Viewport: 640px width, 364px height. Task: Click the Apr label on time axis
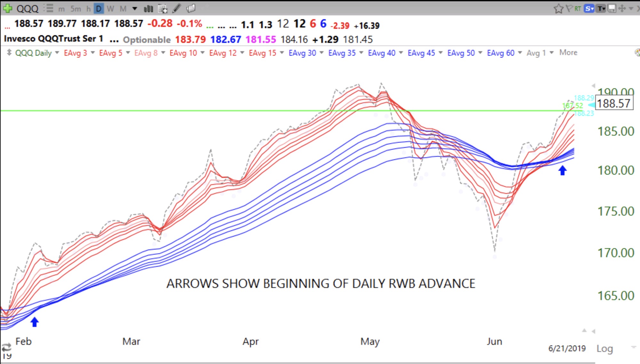[x=250, y=342]
